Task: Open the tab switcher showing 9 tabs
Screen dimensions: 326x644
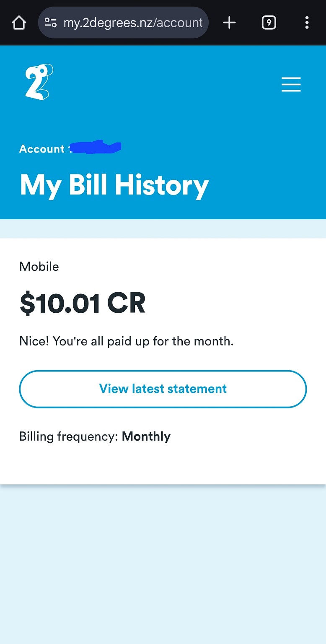Action: click(269, 23)
